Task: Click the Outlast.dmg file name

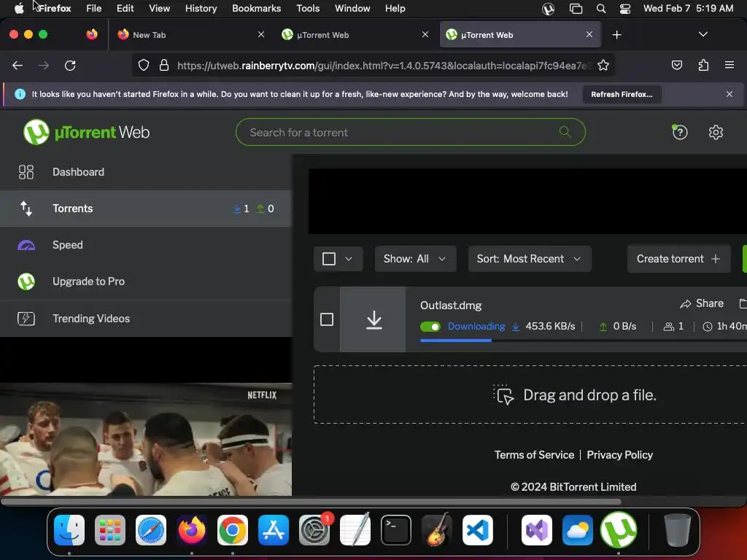Action: tap(451, 306)
